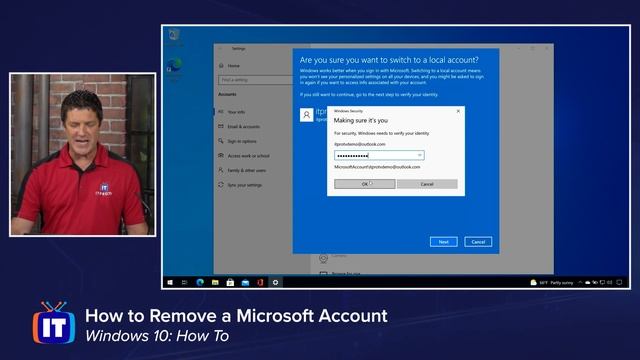Click Next in the local account dialog
The image size is (640, 360).
tap(444, 242)
